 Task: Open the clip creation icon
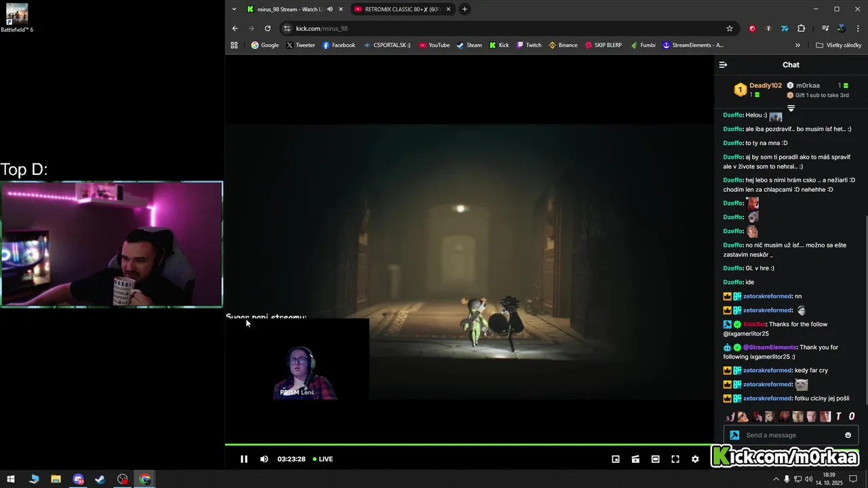click(635, 459)
